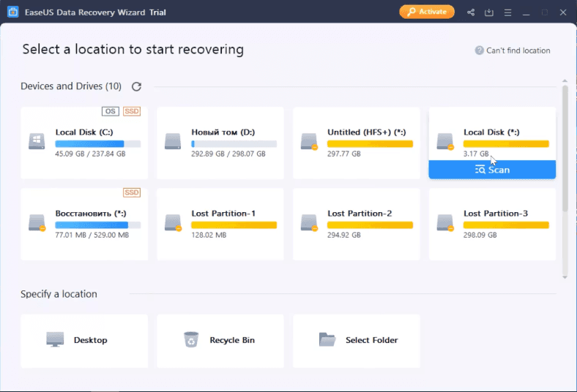Select Lost Partition-2 294.92 GB drive

click(x=356, y=224)
